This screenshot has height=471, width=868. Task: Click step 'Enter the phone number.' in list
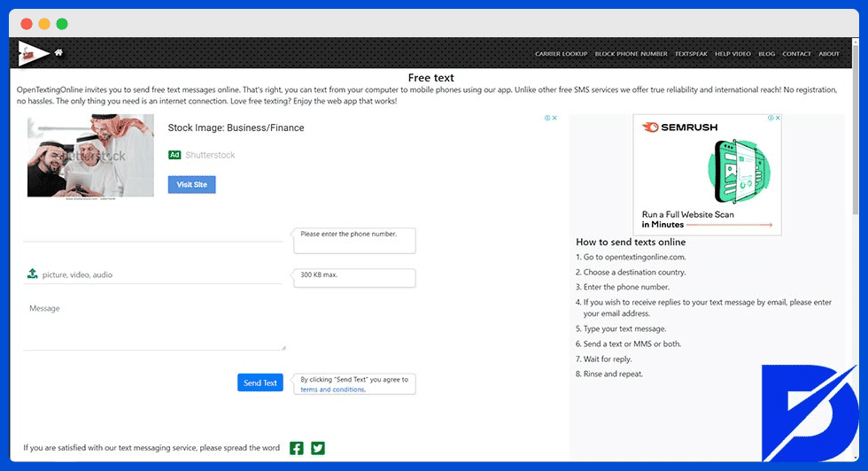(x=626, y=287)
